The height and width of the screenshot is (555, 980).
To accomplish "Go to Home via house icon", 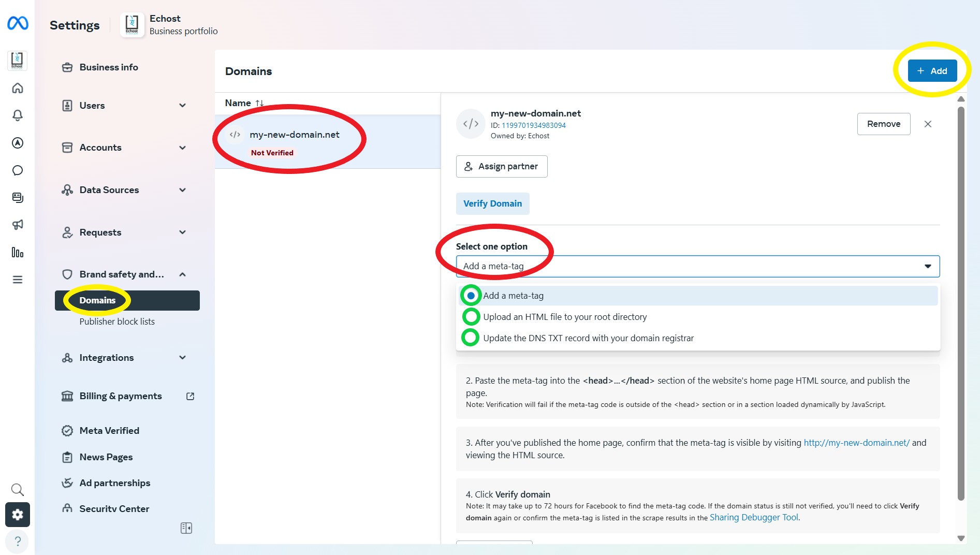I will tap(18, 88).
